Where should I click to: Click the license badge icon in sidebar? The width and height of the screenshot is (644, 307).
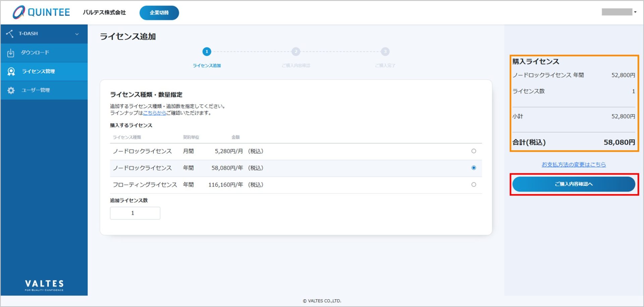(11, 72)
